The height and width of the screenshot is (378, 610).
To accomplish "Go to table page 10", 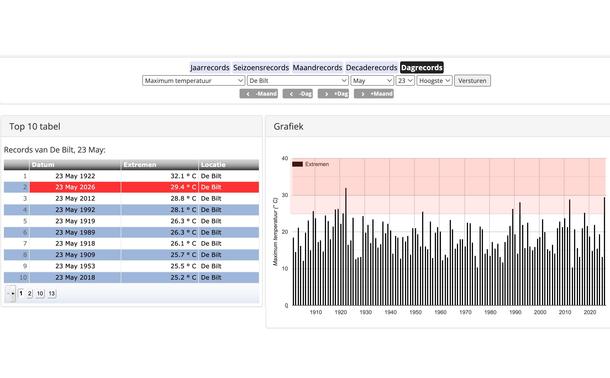I will [x=40, y=293].
